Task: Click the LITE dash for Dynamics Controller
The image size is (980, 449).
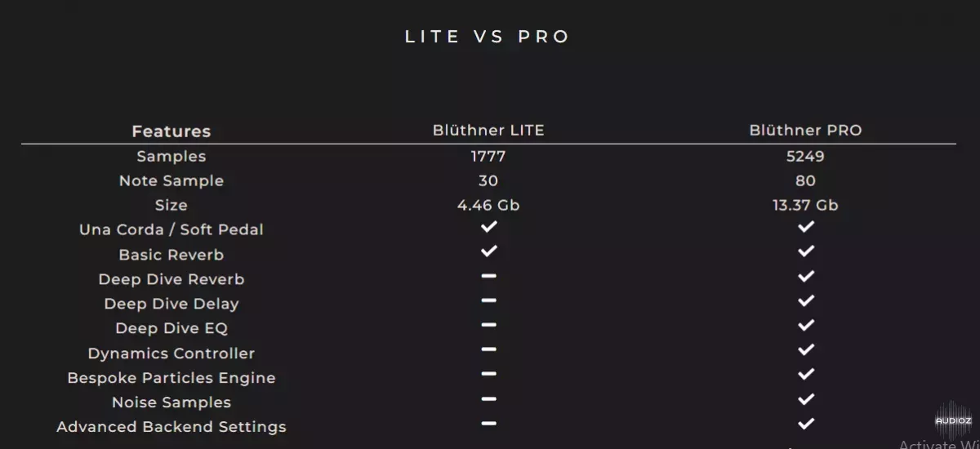Action: pyautogui.click(x=488, y=350)
